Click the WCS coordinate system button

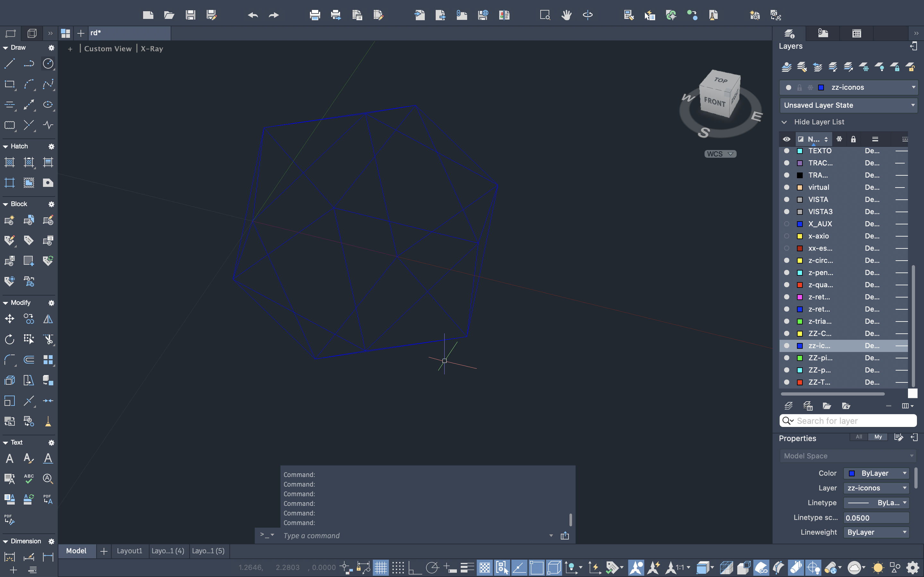point(720,154)
